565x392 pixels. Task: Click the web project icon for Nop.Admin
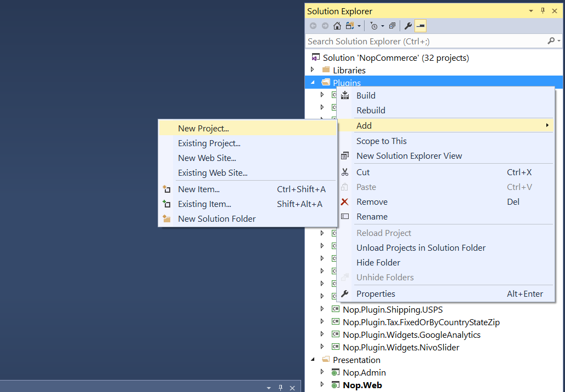coord(336,372)
